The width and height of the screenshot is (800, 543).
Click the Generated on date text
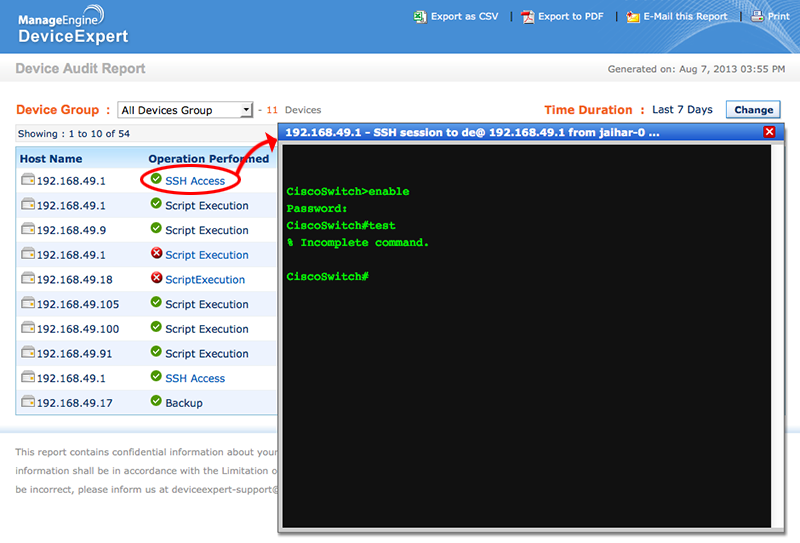pos(696,69)
